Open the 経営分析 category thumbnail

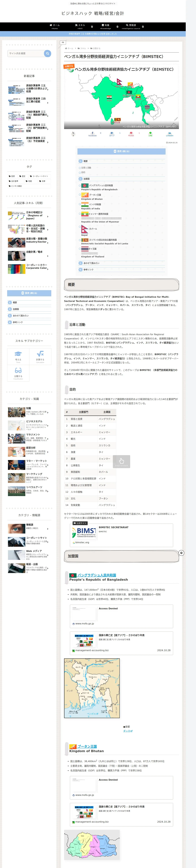click(16, 452)
